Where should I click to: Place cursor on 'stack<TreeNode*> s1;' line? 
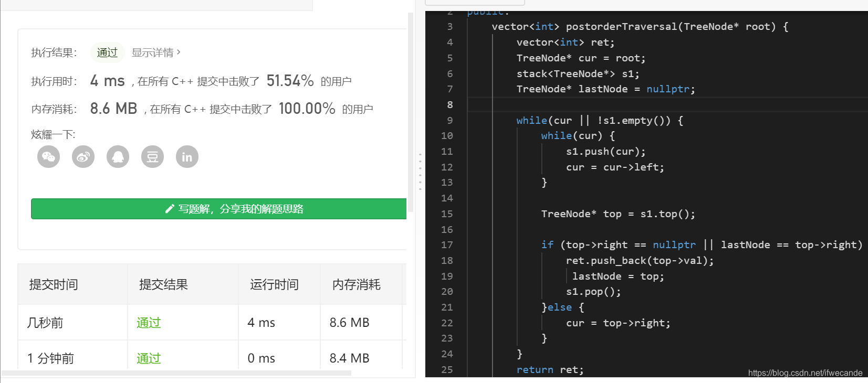point(578,74)
